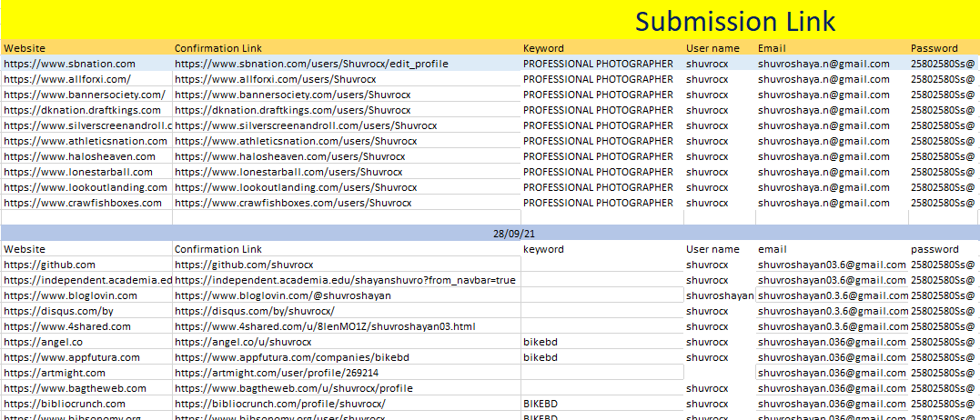The image size is (980, 420).
Task: Open the sbnation edit_profile confirmation link
Action: 310,64
